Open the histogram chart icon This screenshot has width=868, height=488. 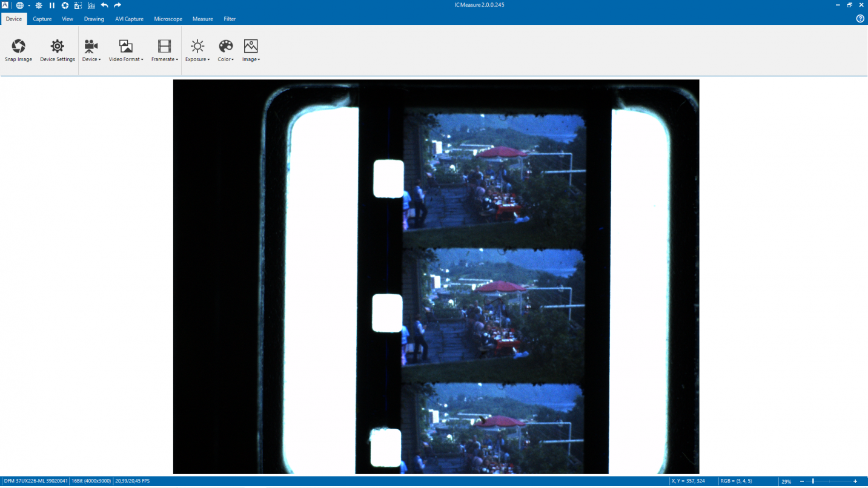point(91,5)
